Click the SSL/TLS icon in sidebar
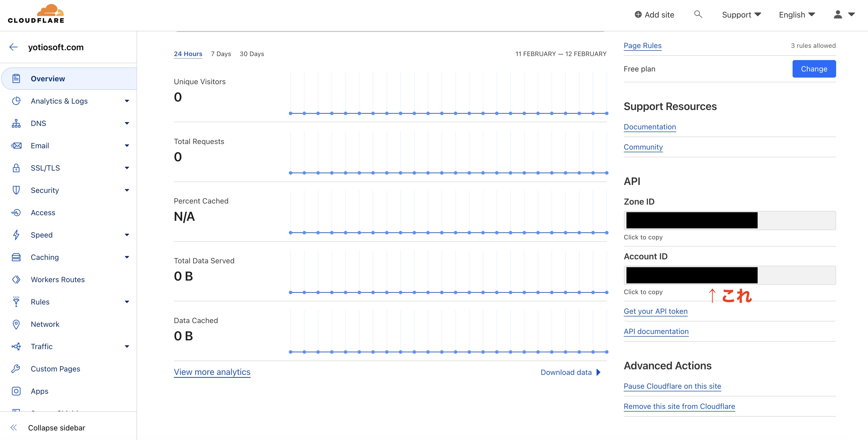 (x=16, y=168)
